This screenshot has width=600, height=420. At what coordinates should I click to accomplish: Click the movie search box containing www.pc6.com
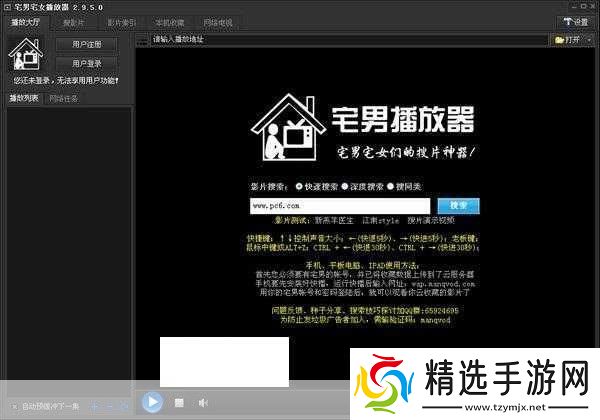click(x=340, y=206)
